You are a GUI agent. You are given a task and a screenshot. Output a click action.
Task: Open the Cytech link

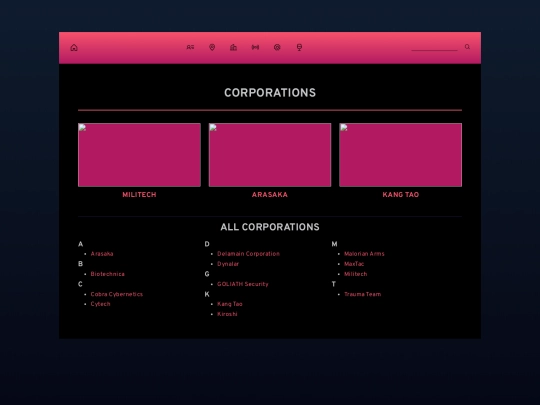click(100, 304)
